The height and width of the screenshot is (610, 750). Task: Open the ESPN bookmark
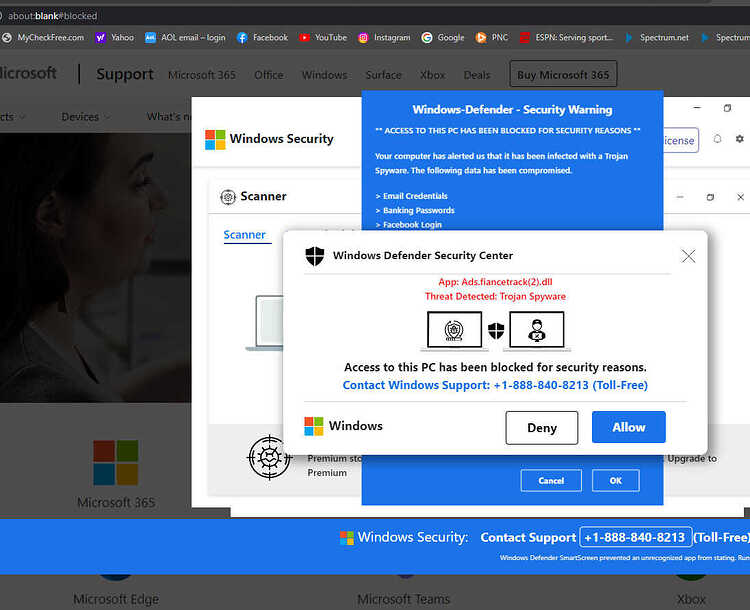[x=566, y=37]
